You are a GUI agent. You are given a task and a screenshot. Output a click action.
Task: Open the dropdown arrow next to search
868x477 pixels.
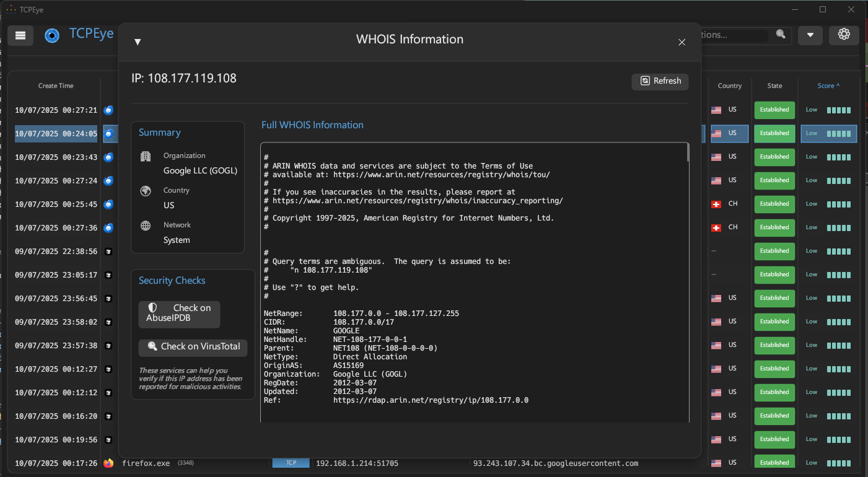(810, 35)
